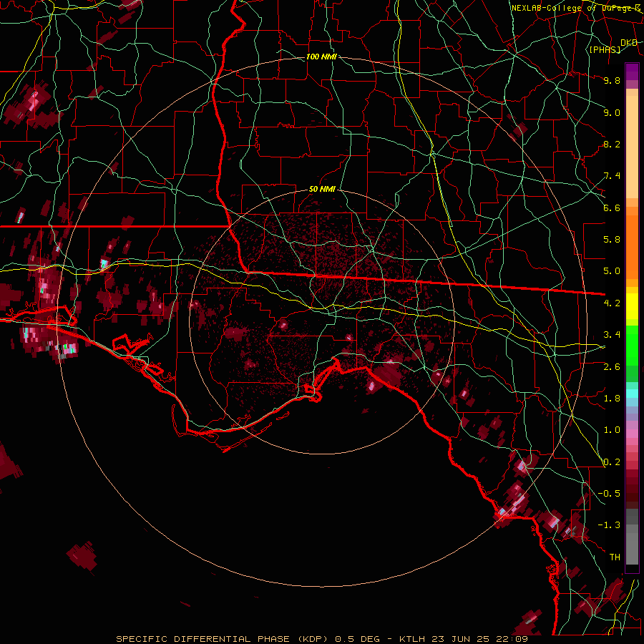Click the "KTLH 23 JUN 25 22:09" timestamp text
Screen dimensions: 644x644
click(x=463, y=639)
